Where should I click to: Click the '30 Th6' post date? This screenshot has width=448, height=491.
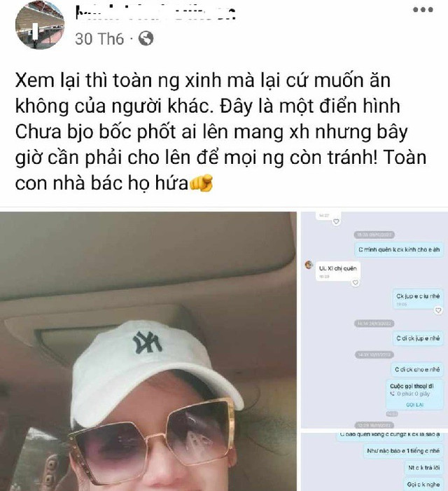coord(99,39)
